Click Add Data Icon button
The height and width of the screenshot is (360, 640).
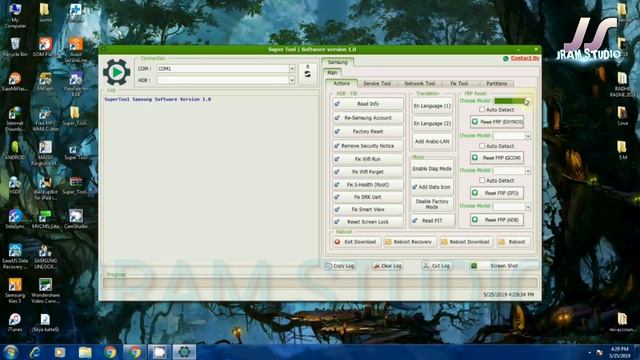(432, 187)
